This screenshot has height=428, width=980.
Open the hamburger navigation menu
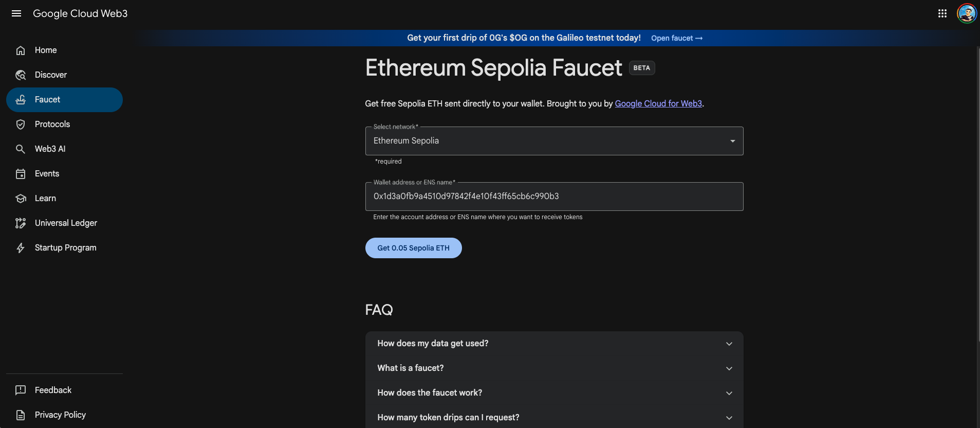(16, 13)
